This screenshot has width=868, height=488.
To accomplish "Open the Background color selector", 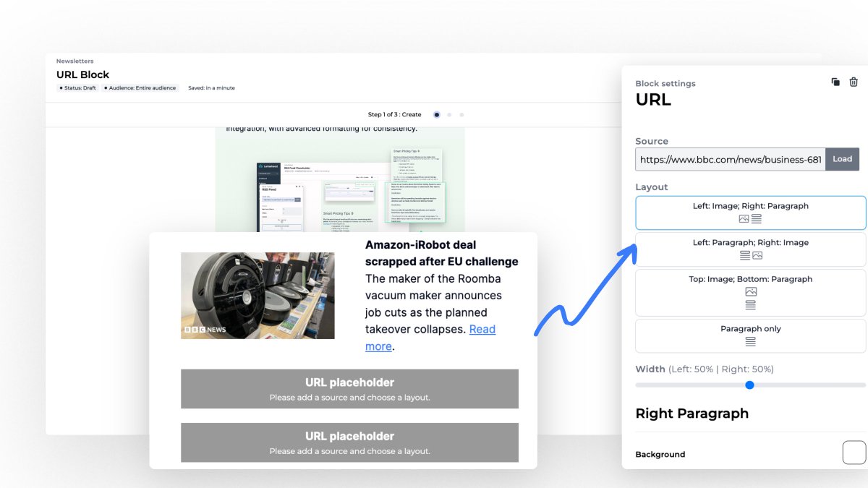I will point(853,452).
